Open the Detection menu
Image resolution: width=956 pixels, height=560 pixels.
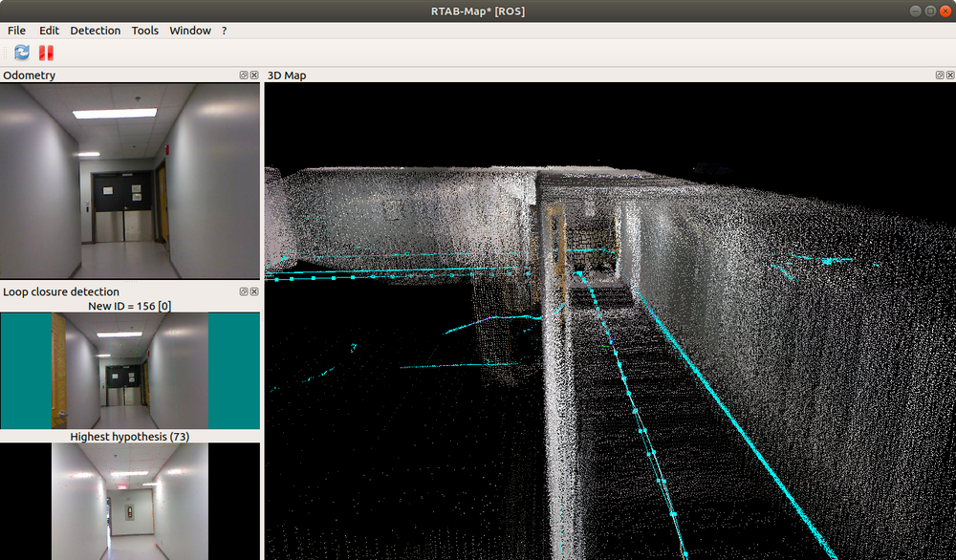pyautogui.click(x=95, y=30)
